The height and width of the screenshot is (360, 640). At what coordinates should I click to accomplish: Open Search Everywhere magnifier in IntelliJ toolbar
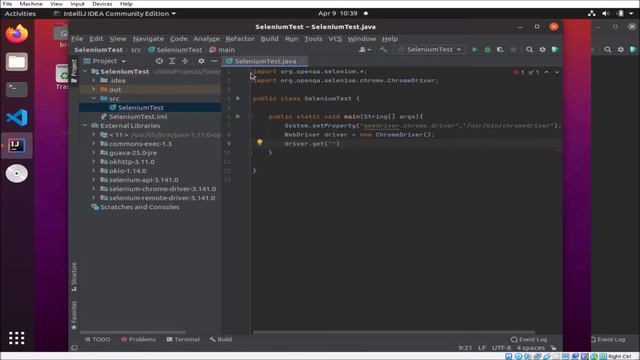529,50
